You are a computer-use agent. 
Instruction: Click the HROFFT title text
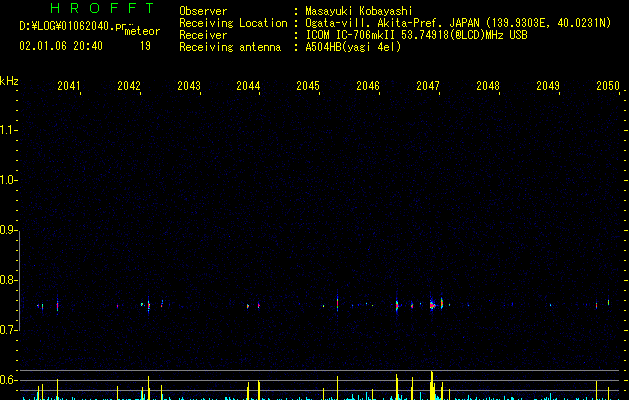click(102, 8)
